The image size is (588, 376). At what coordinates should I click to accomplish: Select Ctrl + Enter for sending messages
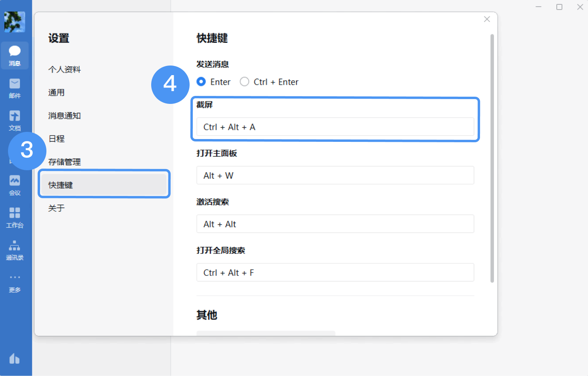244,82
